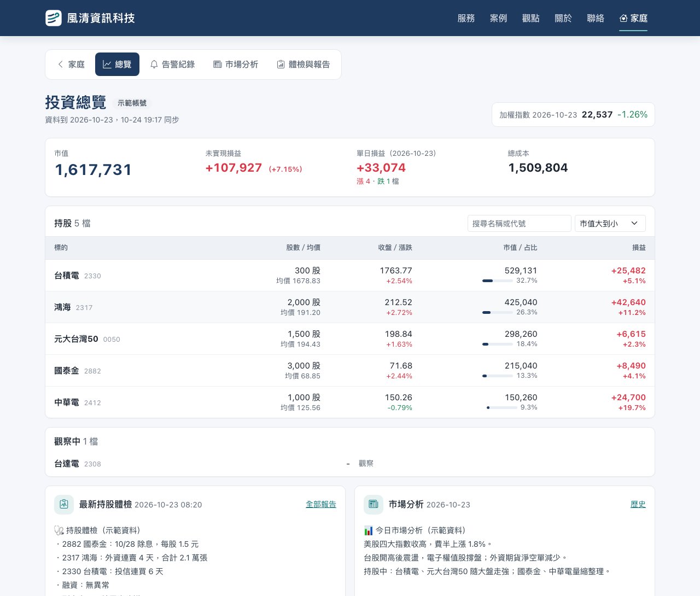This screenshot has width=700, height=596.
Task: Click the 市值 1,617,731 total value
Action: 94,170
